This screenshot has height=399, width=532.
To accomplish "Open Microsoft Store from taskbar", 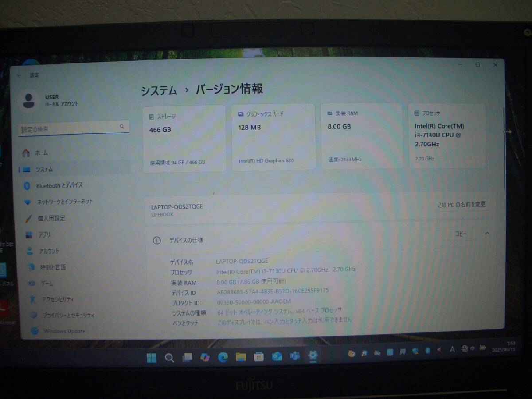I will pyautogui.click(x=259, y=356).
